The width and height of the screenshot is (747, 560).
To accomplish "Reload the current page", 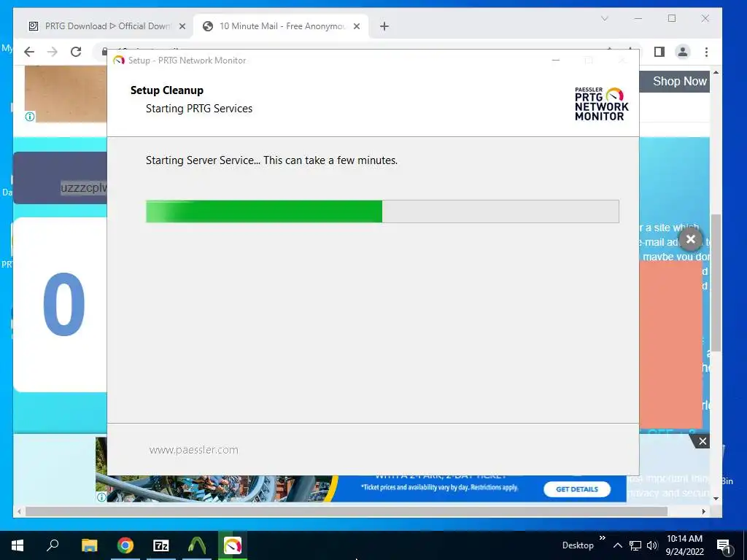I will (76, 52).
